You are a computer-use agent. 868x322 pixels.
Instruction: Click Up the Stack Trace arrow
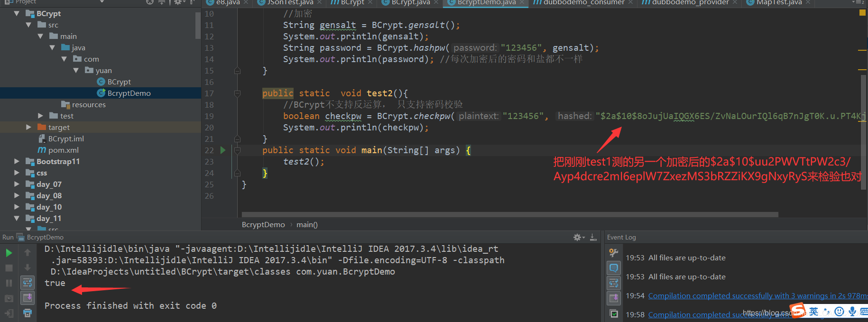pyautogui.click(x=28, y=253)
